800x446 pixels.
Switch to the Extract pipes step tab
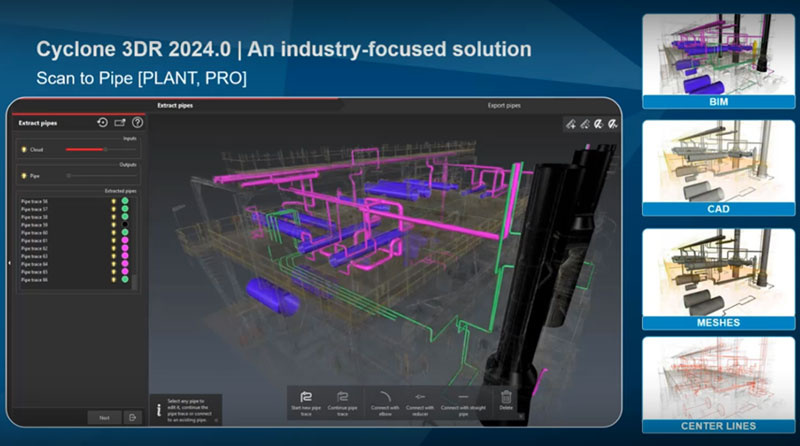[175, 106]
